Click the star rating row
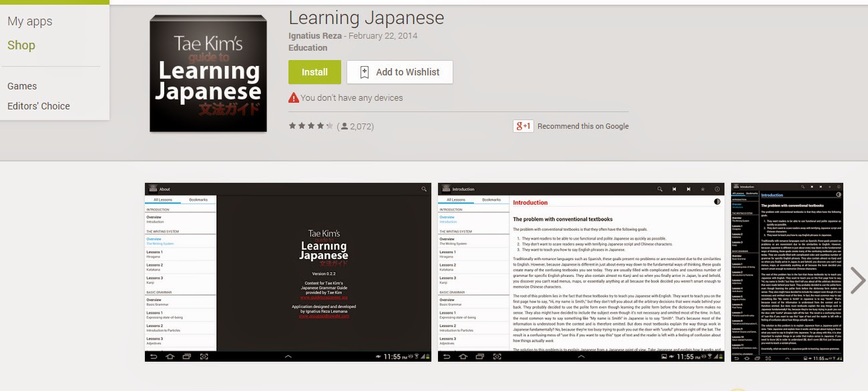 click(310, 125)
